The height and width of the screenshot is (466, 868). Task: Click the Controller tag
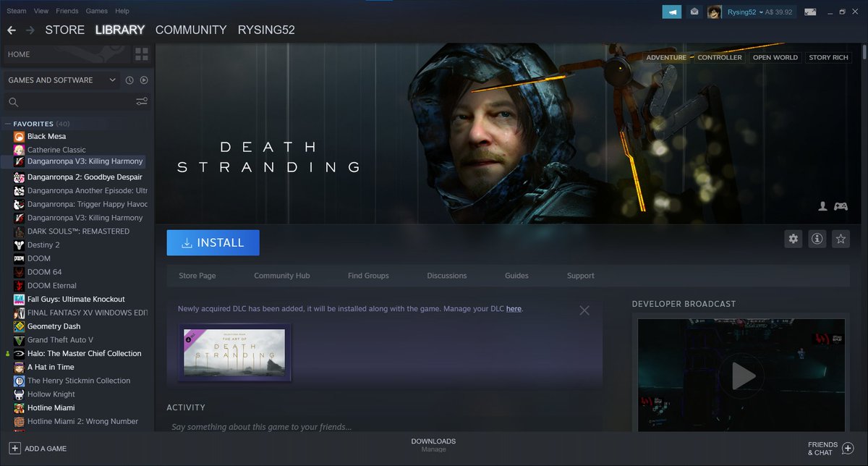click(x=720, y=57)
